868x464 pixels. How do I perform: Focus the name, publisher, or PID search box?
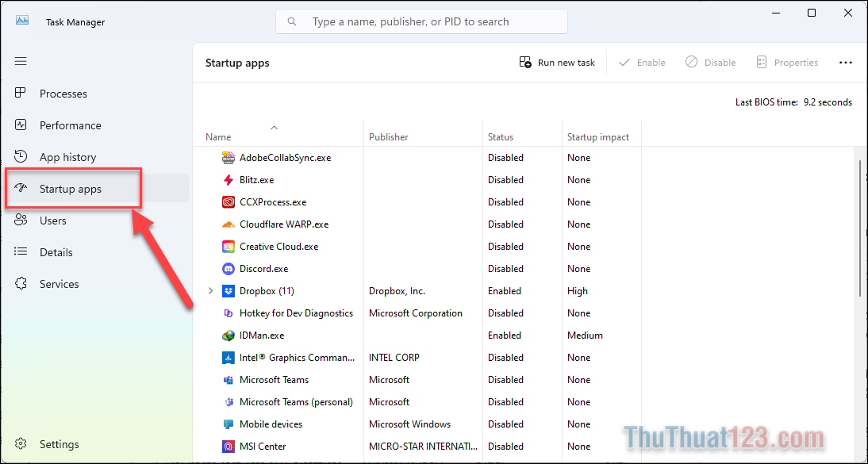(x=421, y=21)
